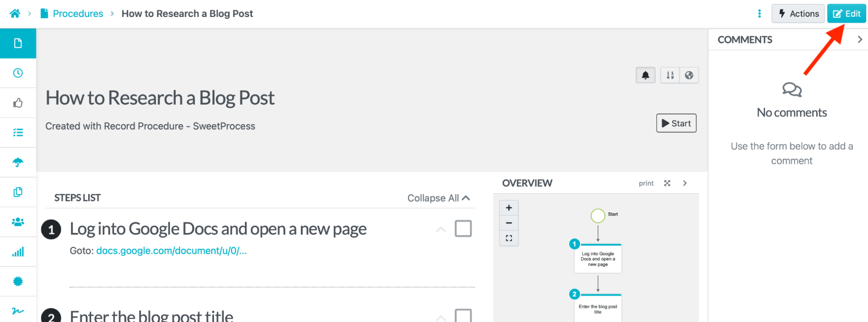Open the docs.google.com document link
Image resolution: width=868 pixels, height=322 pixels.
[171, 250]
